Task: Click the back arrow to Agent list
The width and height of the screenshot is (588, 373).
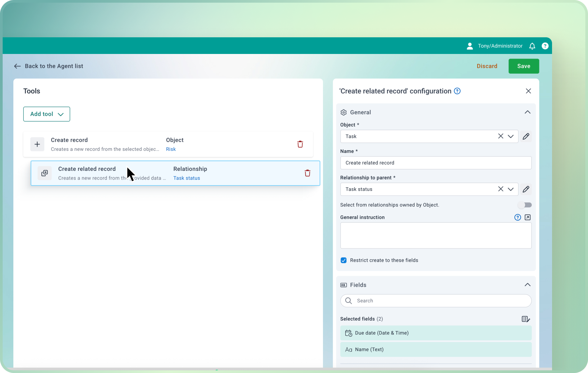Action: (17, 66)
